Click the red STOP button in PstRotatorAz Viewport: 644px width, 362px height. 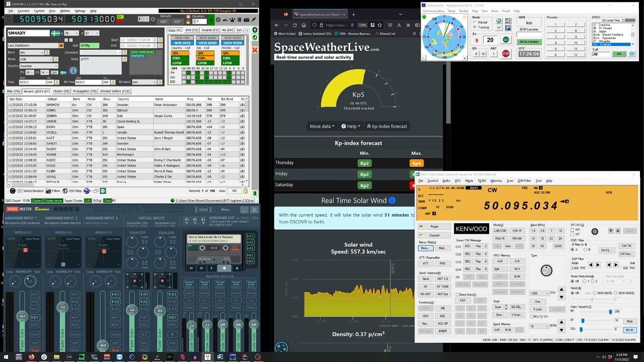coord(506,53)
